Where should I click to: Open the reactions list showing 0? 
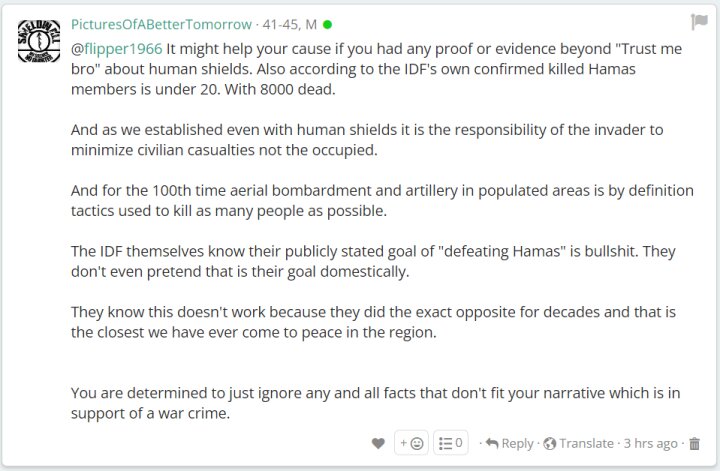point(450,443)
